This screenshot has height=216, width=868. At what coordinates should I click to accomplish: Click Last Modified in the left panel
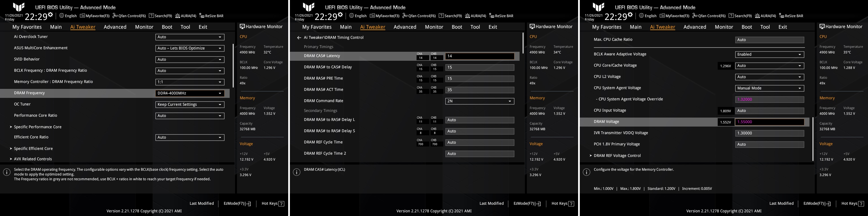point(202,204)
